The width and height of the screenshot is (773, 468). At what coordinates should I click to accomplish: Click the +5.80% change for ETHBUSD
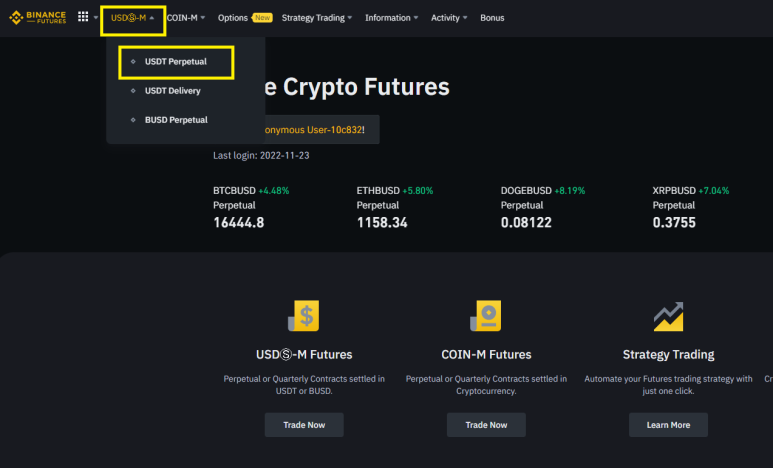pyautogui.click(x=418, y=191)
